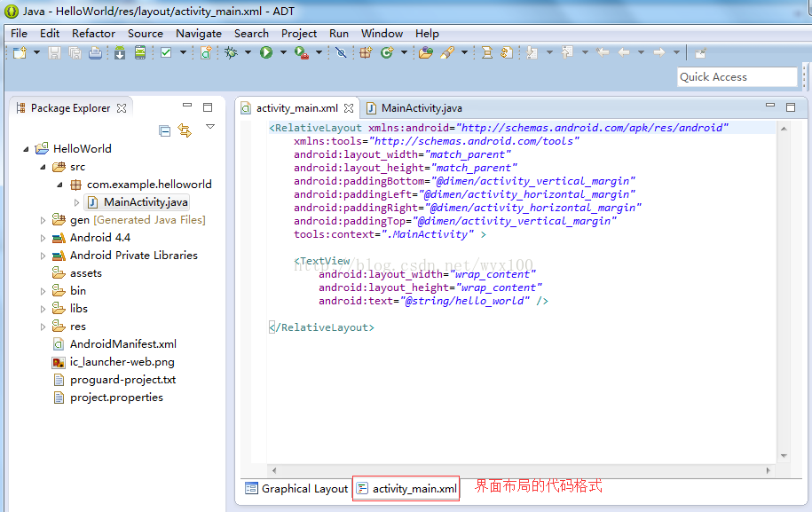
Task: Open the Project menu
Action: click(299, 34)
